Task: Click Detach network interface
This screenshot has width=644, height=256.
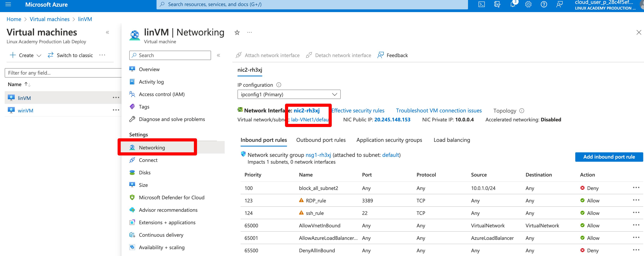Action: [x=339, y=55]
